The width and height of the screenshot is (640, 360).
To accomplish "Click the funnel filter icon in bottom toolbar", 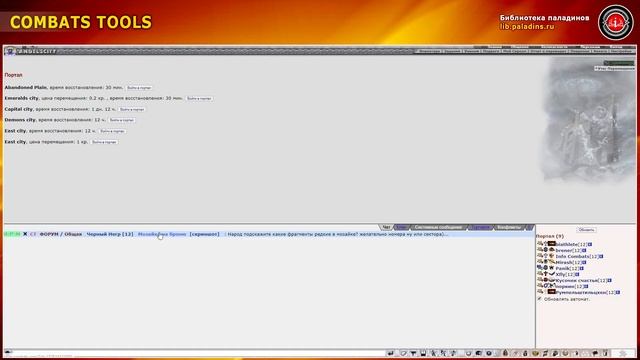I will 413,353.
